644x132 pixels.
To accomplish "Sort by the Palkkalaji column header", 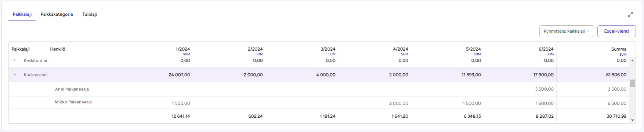I will tap(21, 49).
